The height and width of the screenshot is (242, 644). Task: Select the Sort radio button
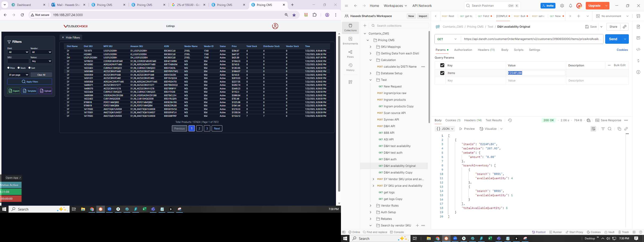pos(30,68)
